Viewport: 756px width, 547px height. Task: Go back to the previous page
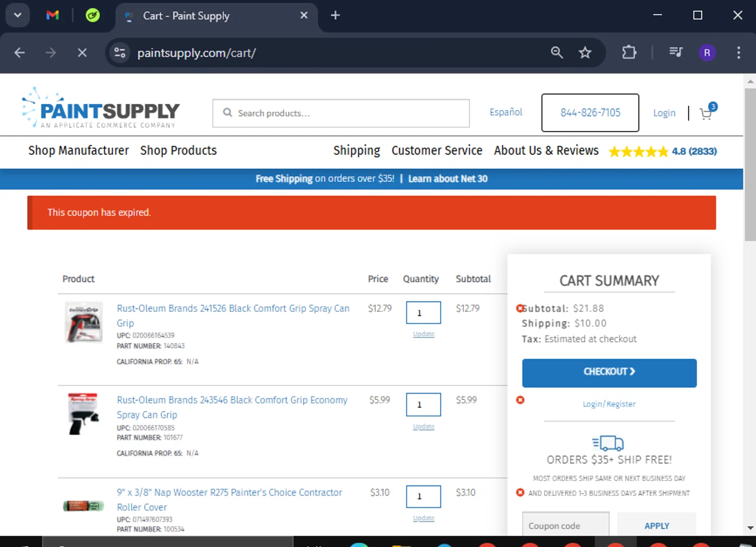(20, 52)
